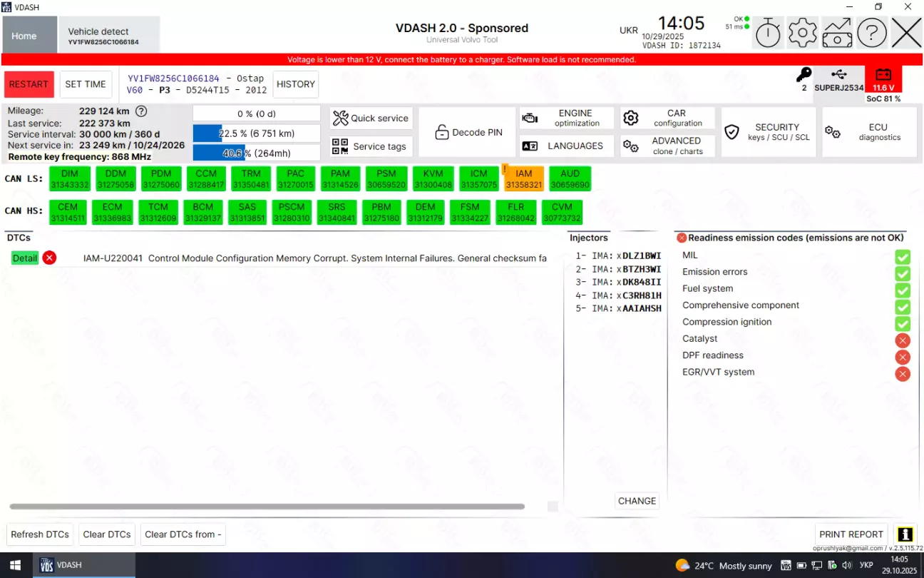Open settings gear in top toolbar
The image size is (924, 578).
[x=802, y=33]
